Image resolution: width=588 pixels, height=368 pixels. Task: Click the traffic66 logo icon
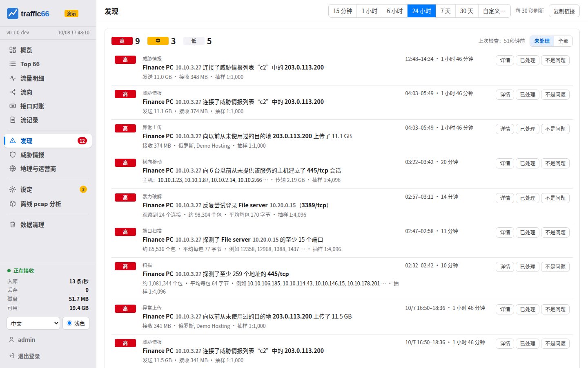pos(13,13)
